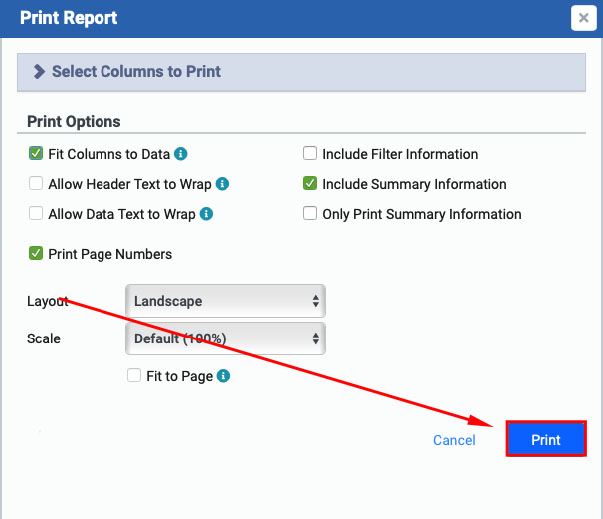Screen dimensions: 603x519
Task: Click the Scale label text
Action: (44, 339)
